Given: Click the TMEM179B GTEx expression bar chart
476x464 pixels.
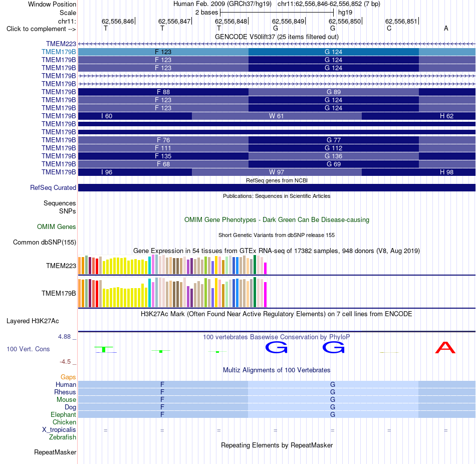Looking at the screenshot, I should (172, 292).
